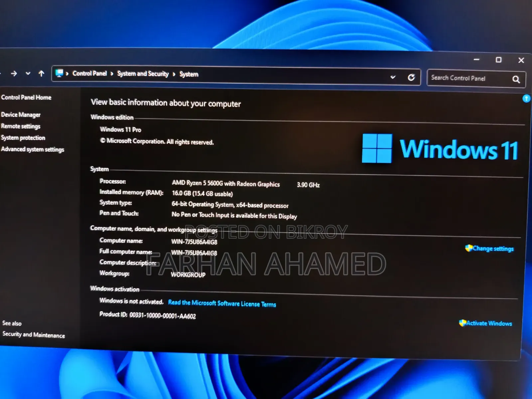Select the Windows 11 Pro edition text

click(121, 129)
